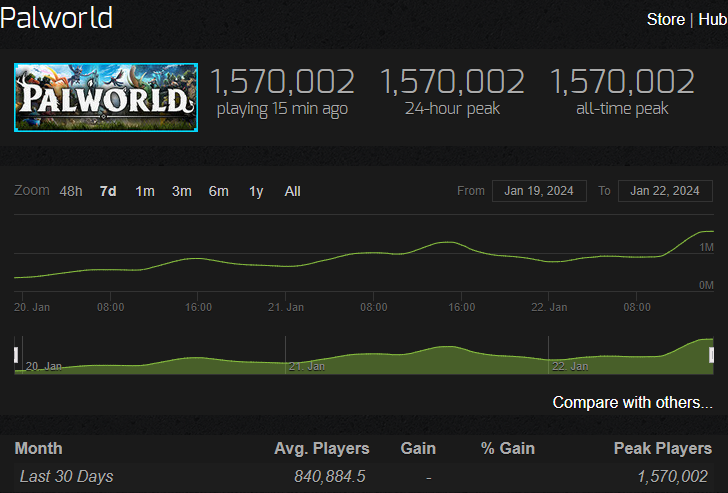This screenshot has width=728, height=493.
Task: Click the 840,884.5 average players value
Action: click(330, 477)
